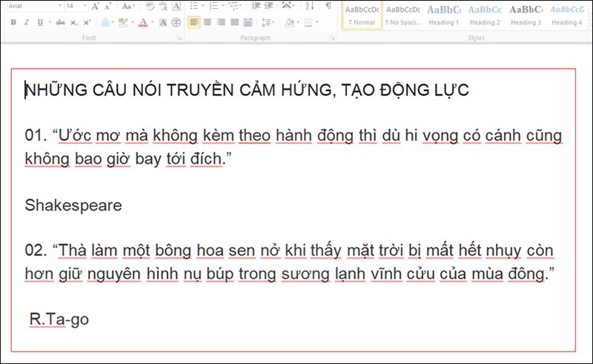Image resolution: width=593 pixels, height=364 pixels.
Task: Select Align Text Right
Action: tap(221, 22)
